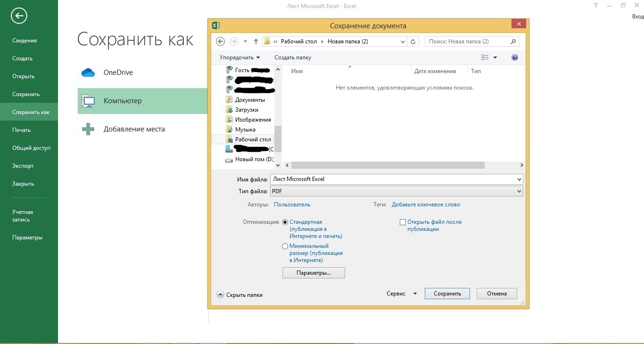Click the up one level arrow icon

(x=256, y=41)
